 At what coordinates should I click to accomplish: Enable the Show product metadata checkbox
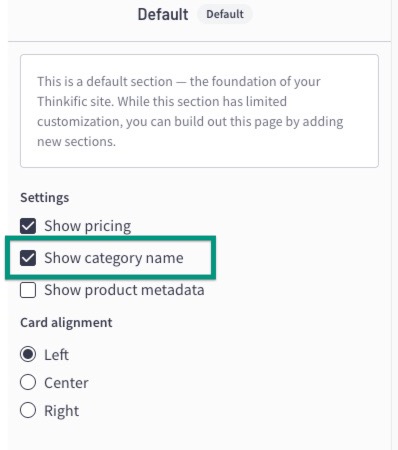pyautogui.click(x=28, y=290)
